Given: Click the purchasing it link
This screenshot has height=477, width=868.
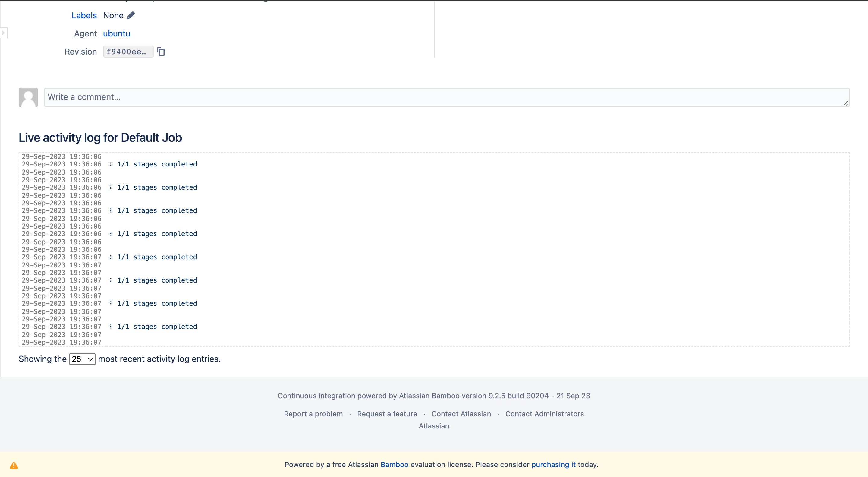Looking at the screenshot, I should click(553, 465).
